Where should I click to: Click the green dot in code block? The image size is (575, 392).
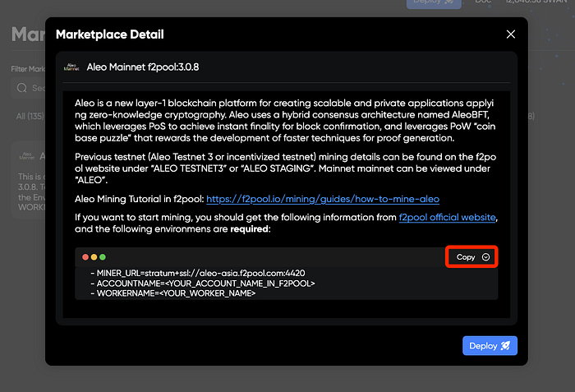pyautogui.click(x=102, y=257)
